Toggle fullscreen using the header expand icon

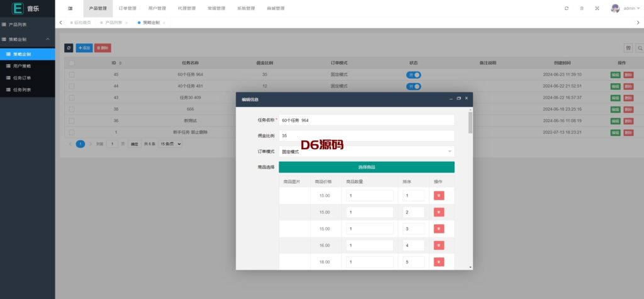tap(597, 8)
